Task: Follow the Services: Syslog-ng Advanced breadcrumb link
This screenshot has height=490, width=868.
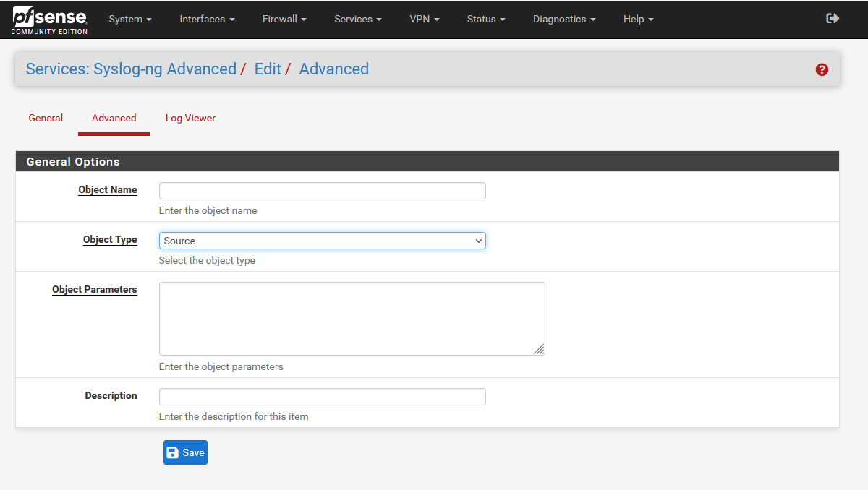Action: click(131, 69)
